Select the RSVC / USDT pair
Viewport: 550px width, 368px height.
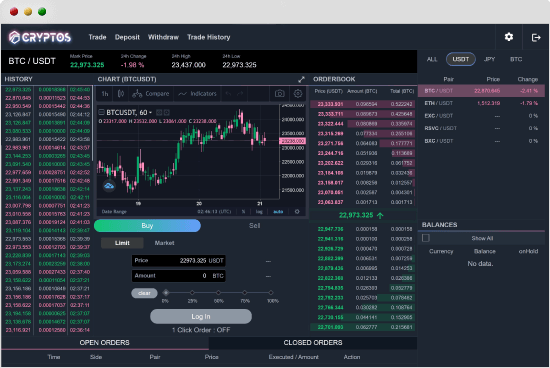coord(481,128)
